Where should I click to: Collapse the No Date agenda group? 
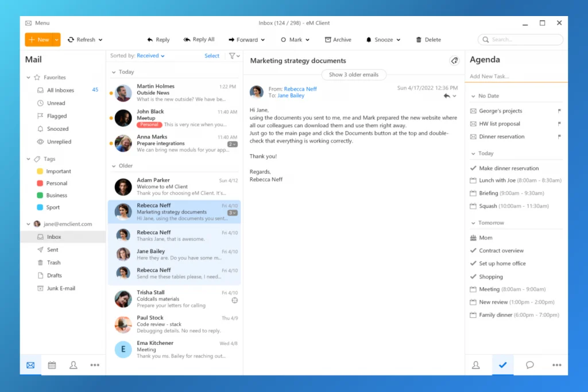tap(473, 96)
